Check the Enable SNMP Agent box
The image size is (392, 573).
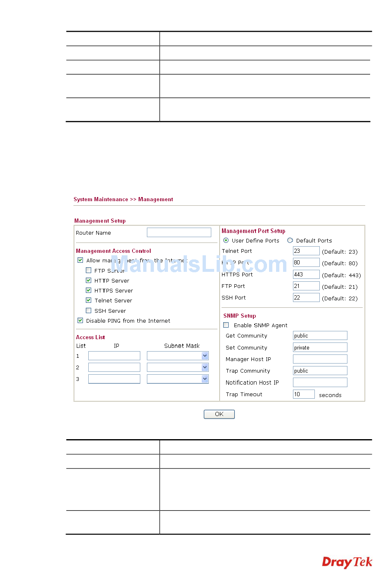click(226, 325)
